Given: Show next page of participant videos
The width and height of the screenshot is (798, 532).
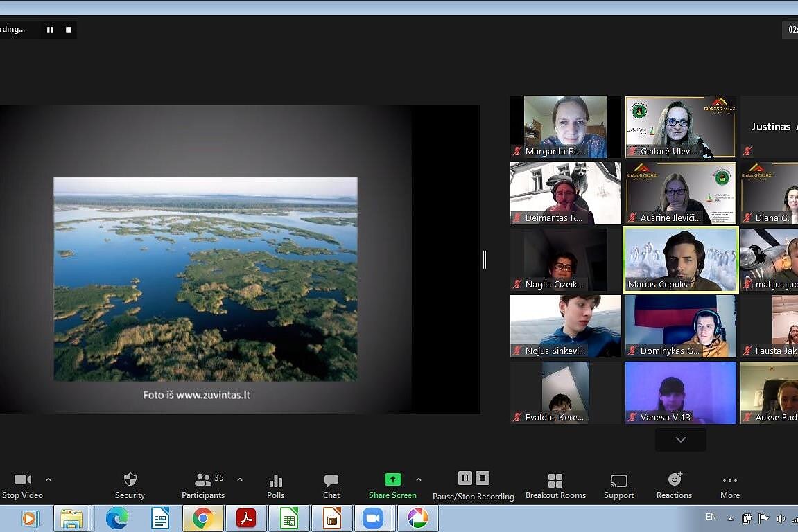Looking at the screenshot, I should pos(680,440).
